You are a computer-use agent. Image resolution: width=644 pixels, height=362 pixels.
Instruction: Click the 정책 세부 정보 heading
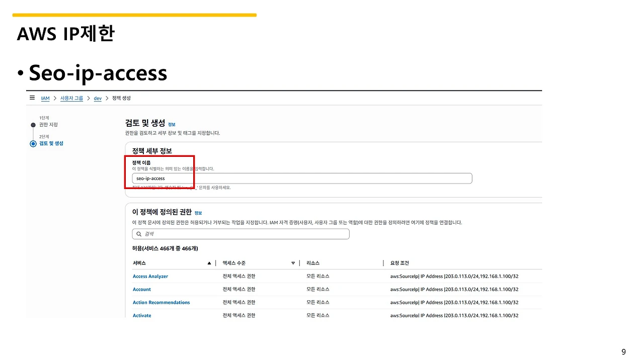pos(152,151)
